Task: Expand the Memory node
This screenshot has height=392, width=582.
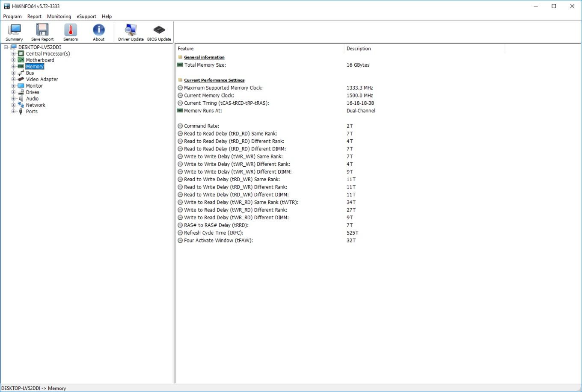Action: tap(13, 67)
